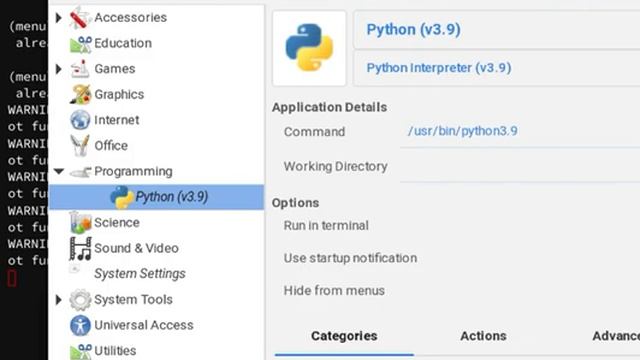Viewport: 640px width, 360px height.
Task: Click the Graphics palette icon
Action: pyautogui.click(x=80, y=94)
